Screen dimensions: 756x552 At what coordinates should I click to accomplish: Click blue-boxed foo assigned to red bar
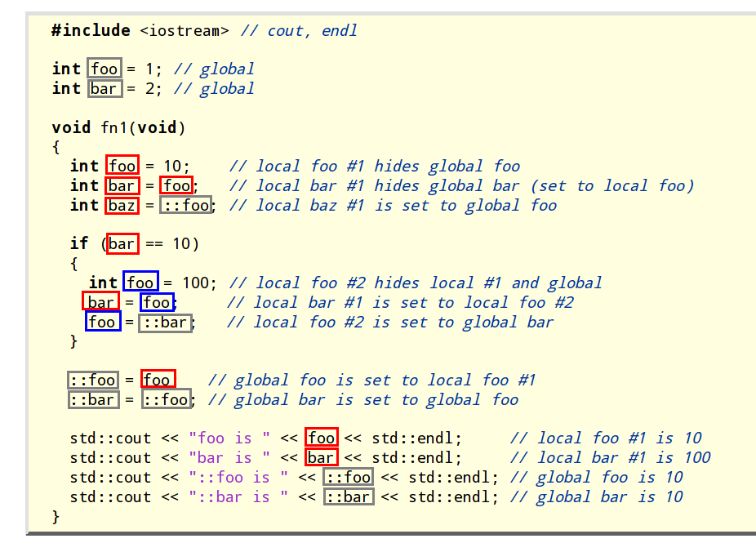[x=156, y=303]
